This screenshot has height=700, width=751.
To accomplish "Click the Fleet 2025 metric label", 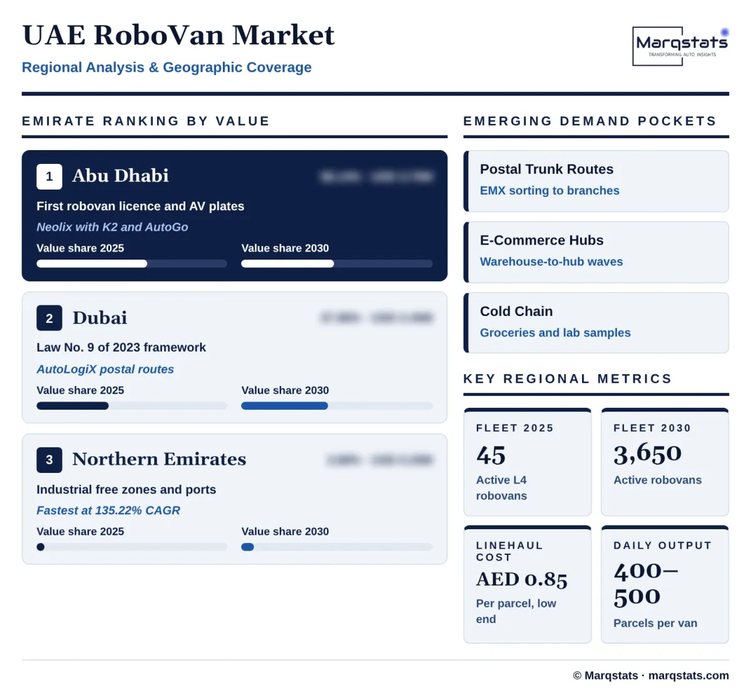I will [x=515, y=429].
